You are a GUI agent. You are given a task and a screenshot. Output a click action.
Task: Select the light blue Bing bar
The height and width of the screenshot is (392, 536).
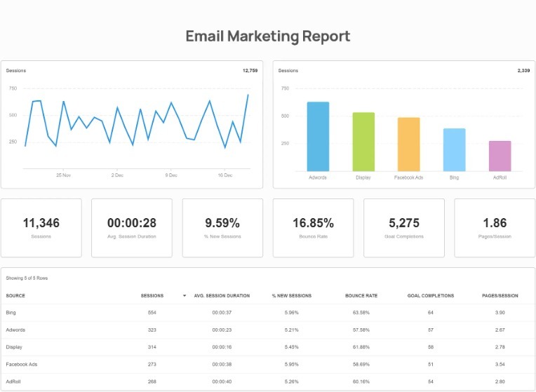pos(455,149)
